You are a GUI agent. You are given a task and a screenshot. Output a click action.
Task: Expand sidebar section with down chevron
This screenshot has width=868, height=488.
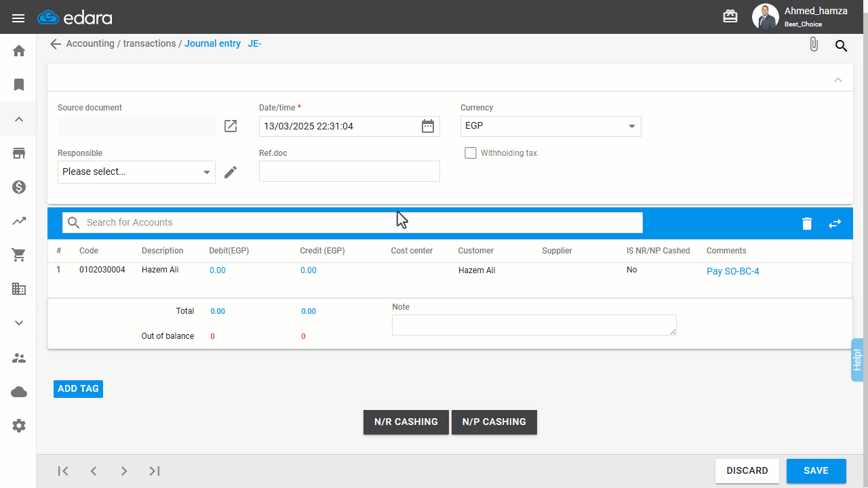pyautogui.click(x=19, y=323)
